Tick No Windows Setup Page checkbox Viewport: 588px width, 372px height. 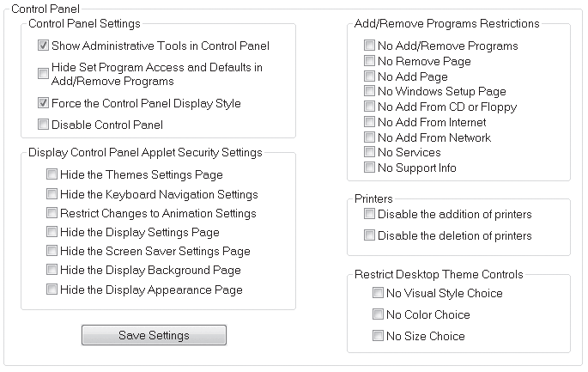coord(369,91)
